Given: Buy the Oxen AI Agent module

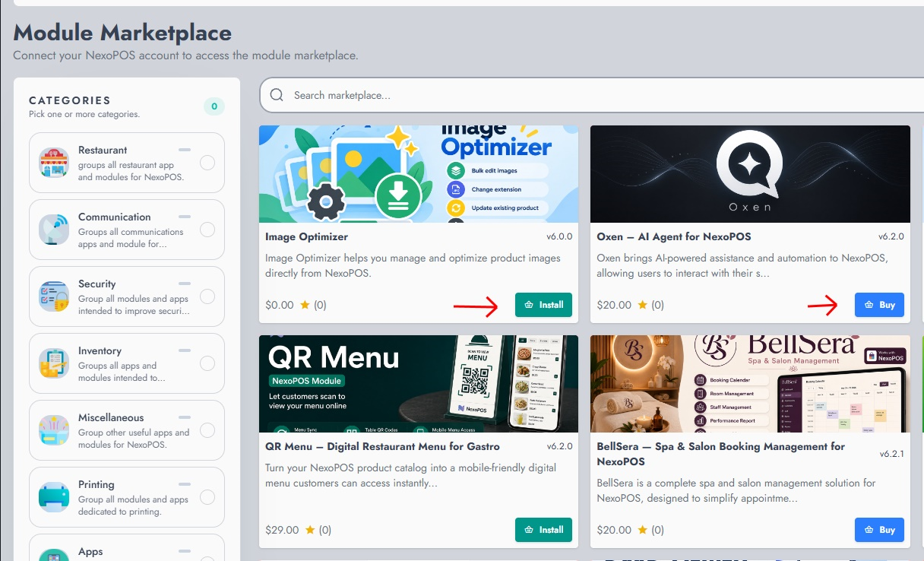Looking at the screenshot, I should [x=879, y=305].
